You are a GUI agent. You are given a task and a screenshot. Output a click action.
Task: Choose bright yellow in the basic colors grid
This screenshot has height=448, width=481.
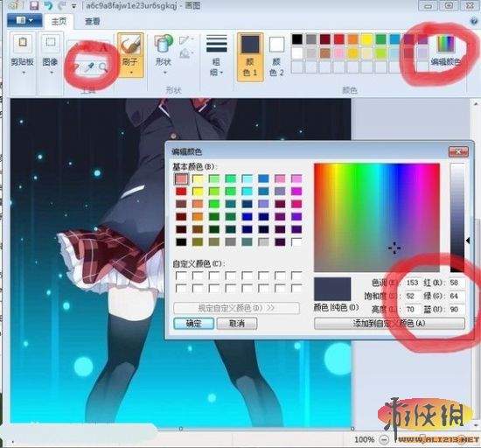click(x=198, y=192)
